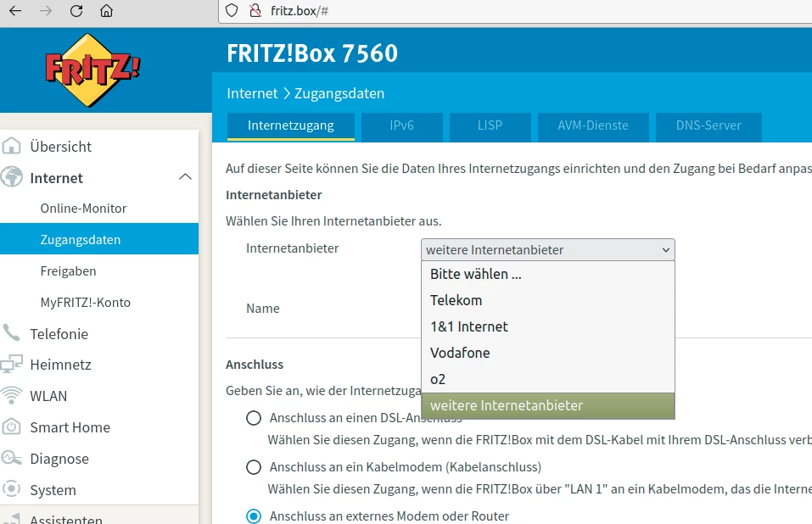
Task: Open the DNS-Server tab
Action: [708, 126]
